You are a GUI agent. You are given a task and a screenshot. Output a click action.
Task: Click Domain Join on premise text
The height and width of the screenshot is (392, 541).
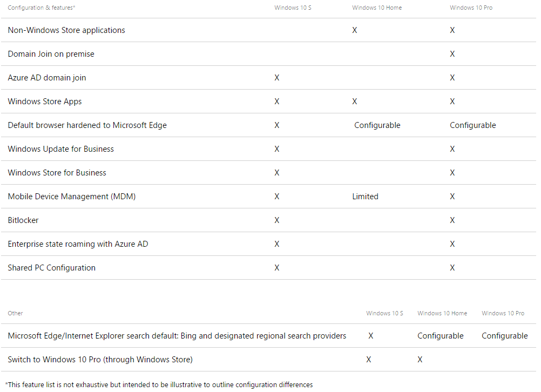(x=51, y=54)
